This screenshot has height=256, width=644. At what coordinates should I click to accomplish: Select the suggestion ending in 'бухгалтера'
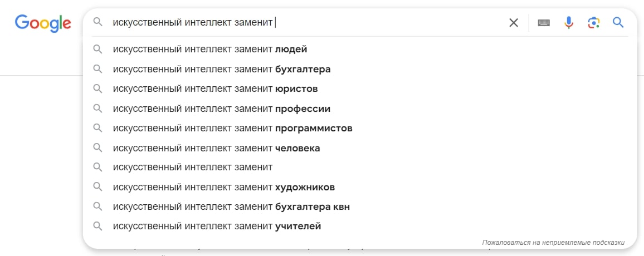point(355,69)
